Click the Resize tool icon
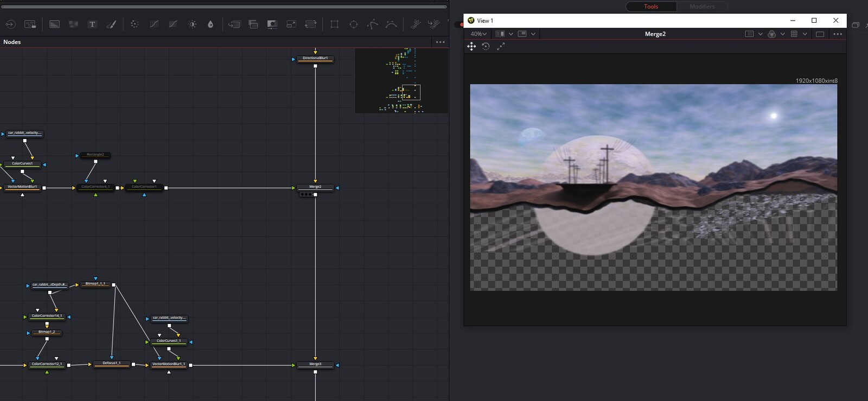Screen dimensions: 868x401 (x=291, y=24)
